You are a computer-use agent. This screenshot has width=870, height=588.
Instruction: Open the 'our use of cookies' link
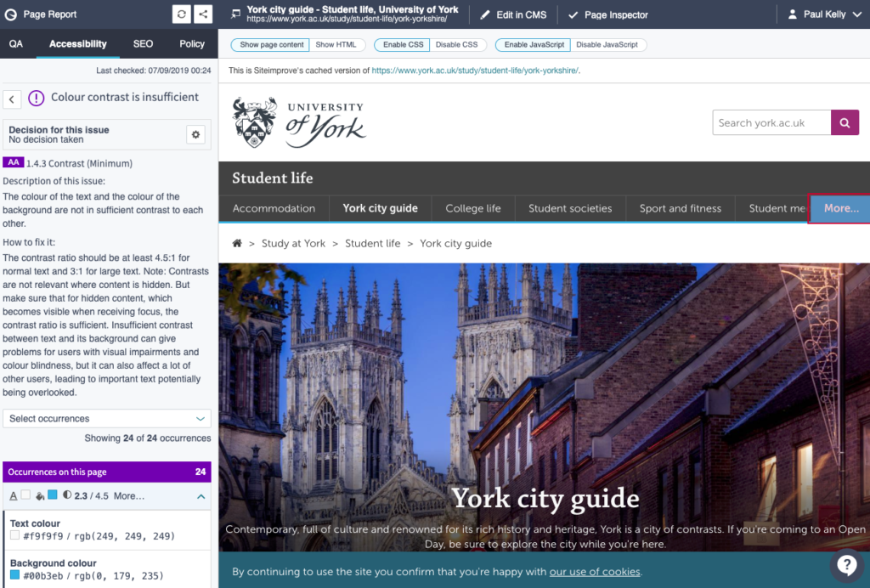coord(595,572)
